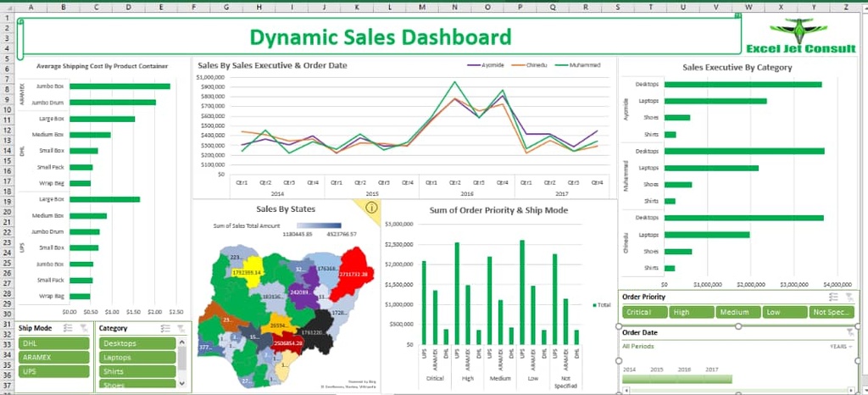Viewport: 868px width, 395px height.
Task: Toggle ARAMEX in Ship Mode slicer
Action: click(x=53, y=358)
